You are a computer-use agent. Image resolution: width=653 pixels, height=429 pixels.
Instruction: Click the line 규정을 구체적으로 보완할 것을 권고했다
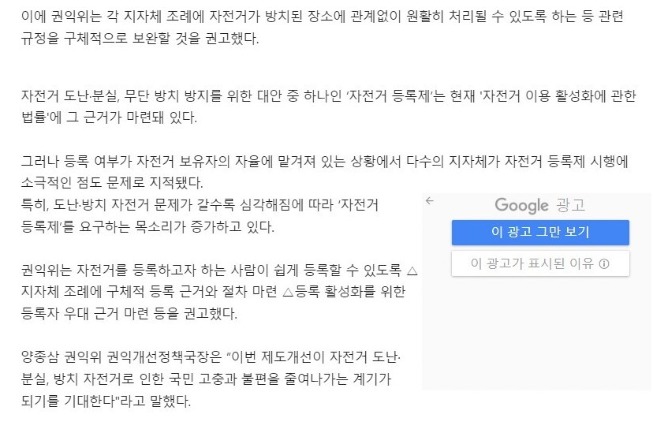(x=140, y=38)
